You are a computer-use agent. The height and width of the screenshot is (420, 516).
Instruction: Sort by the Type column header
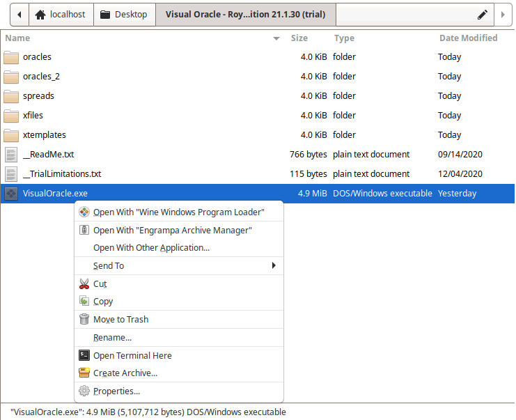(x=344, y=38)
